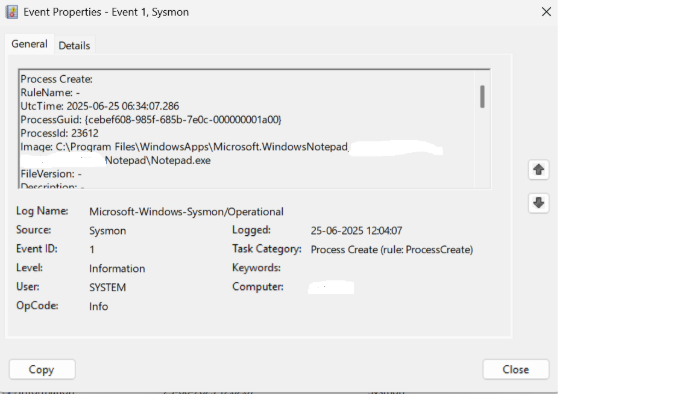Click the Log Name value Microsoft-Windows-Sysmon/Operational

(186, 212)
